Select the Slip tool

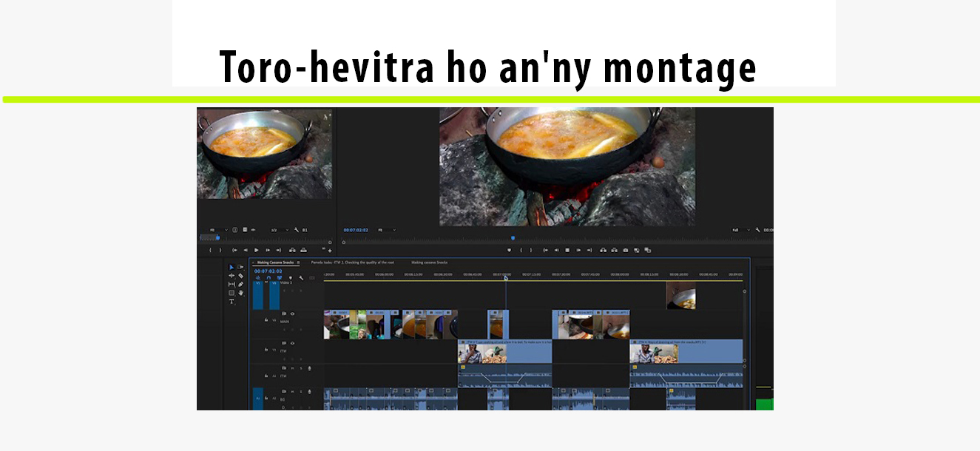click(x=232, y=285)
